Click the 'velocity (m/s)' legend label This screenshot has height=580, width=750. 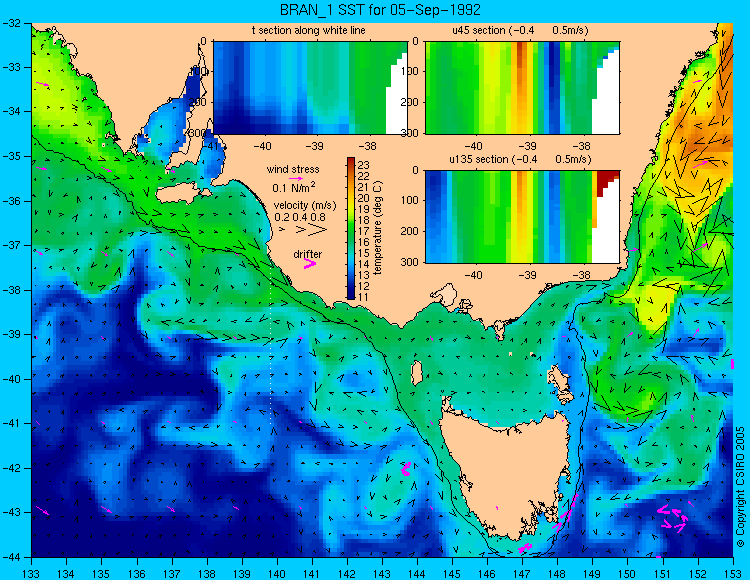[305, 206]
